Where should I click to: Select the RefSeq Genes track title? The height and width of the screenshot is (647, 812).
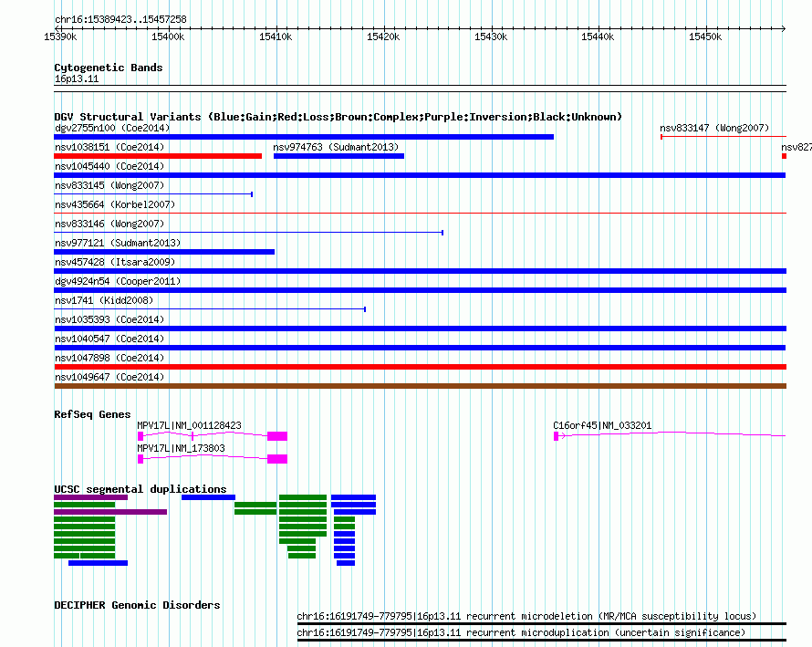(92, 414)
